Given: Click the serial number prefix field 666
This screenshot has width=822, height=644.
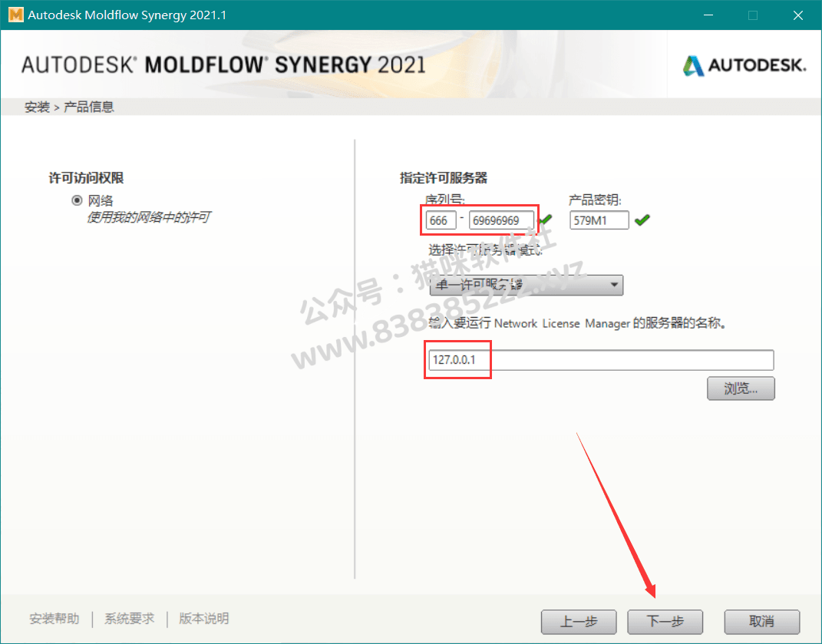Looking at the screenshot, I should coord(441,220).
